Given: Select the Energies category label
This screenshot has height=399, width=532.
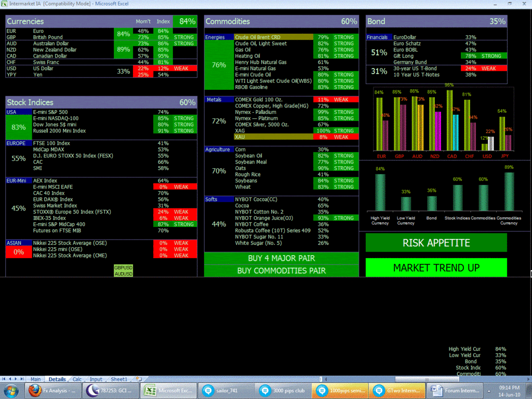Looking at the screenshot, I should pos(219,37).
